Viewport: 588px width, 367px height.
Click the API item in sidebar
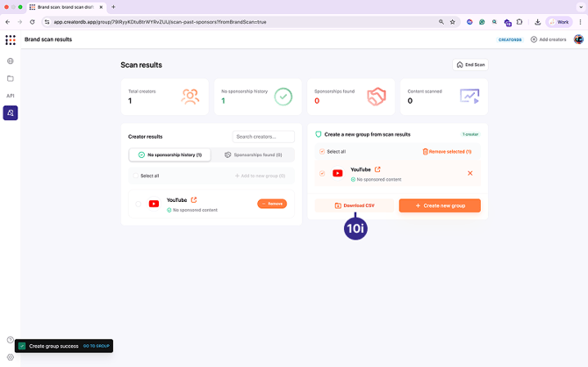(11, 96)
